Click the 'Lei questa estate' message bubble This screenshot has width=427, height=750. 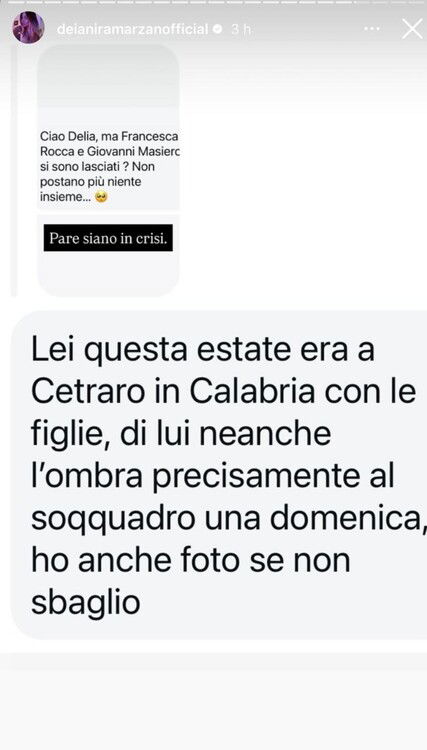click(x=219, y=475)
